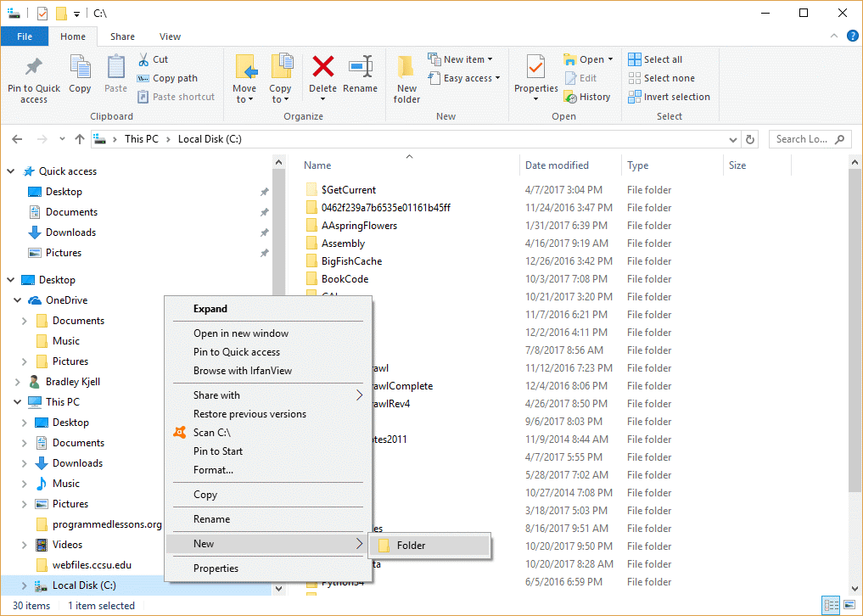
Task: Switch to Large icons view in status bar
Action: [x=849, y=606]
